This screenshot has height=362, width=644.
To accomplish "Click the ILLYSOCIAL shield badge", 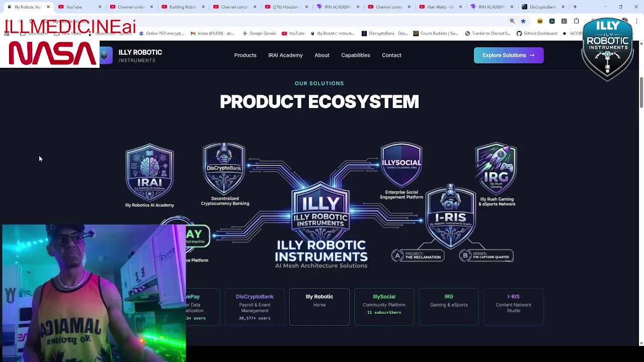I will [401, 165].
